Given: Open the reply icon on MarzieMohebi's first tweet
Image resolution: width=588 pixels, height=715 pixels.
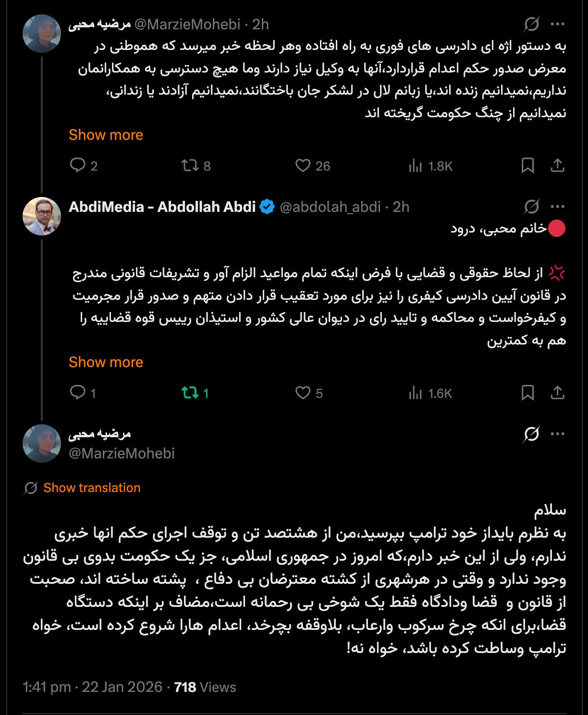Looking at the screenshot, I should pos(81,166).
